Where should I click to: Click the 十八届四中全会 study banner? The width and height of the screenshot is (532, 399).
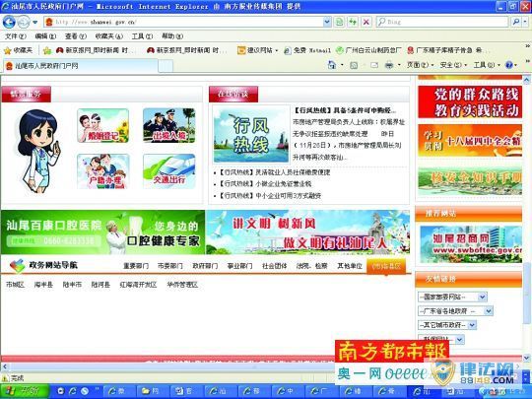pyautogui.click(x=470, y=141)
